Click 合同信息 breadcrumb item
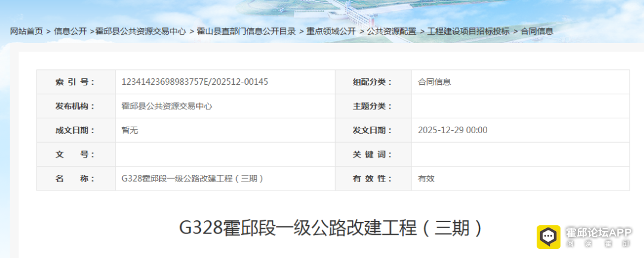644x258 pixels. (x=537, y=31)
